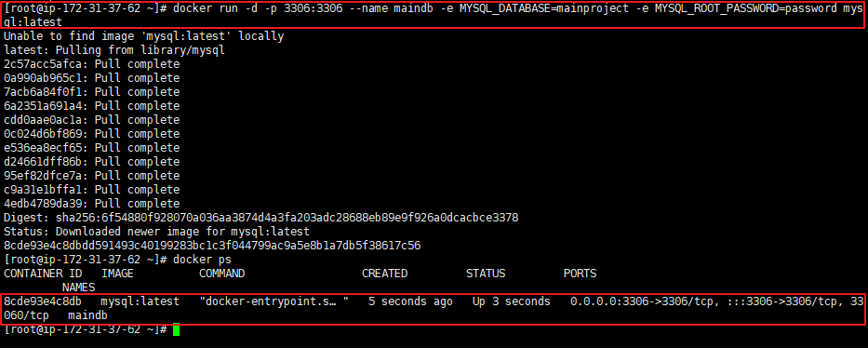Select layer line 'cdd0aae0ac1a: Pull complete'
Viewport: 868px width, 348px height.
coord(91,120)
